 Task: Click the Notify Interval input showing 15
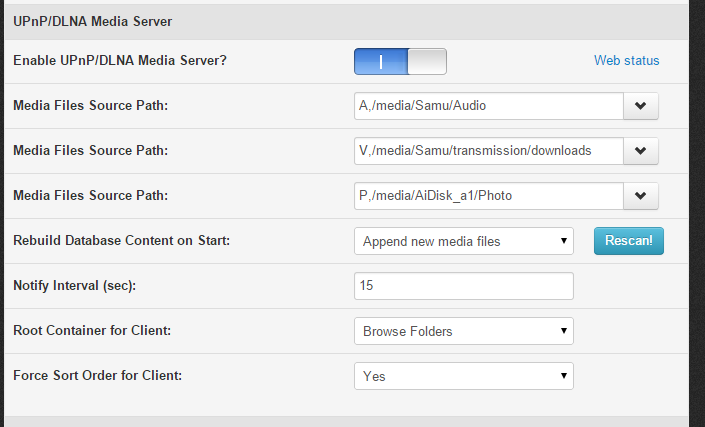coord(464,286)
